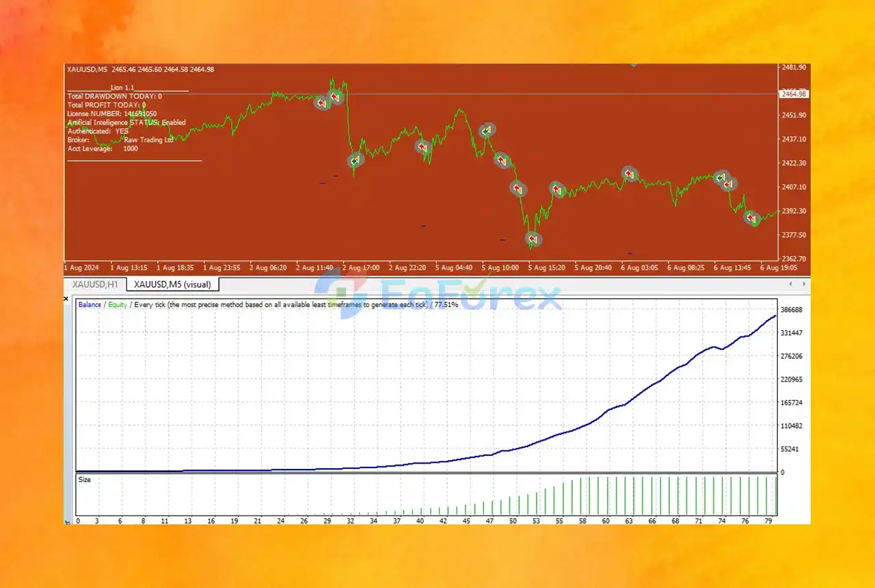
Task: Select the final trade marker near 2392 on 6 Aug
Action: coord(751,218)
